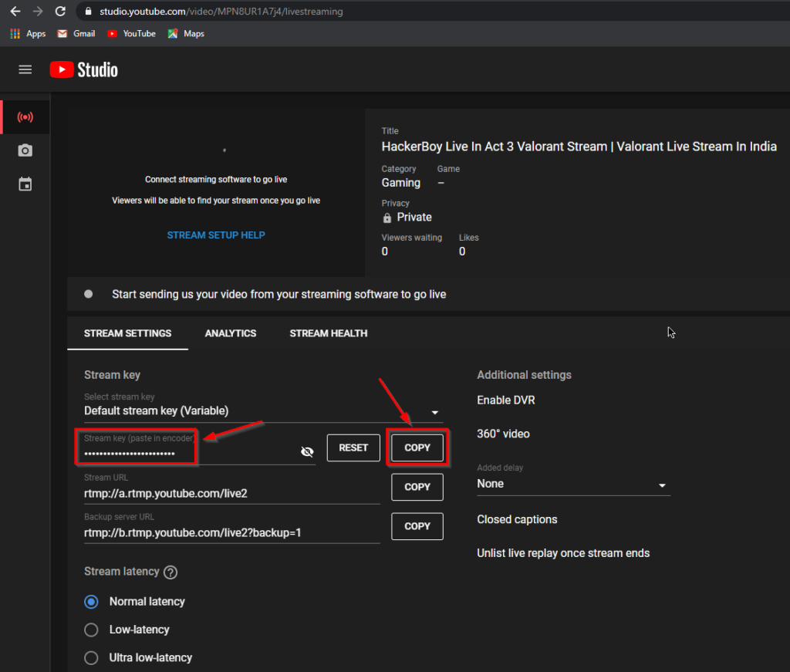Open the Added delay dropdown
Image resolution: width=790 pixels, height=672 pixels.
573,484
